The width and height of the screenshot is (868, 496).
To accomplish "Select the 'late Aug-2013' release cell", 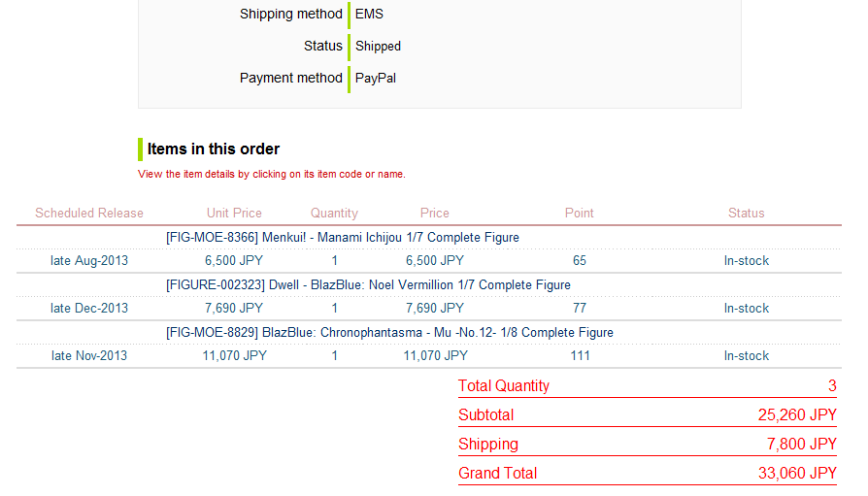I will tap(89, 261).
